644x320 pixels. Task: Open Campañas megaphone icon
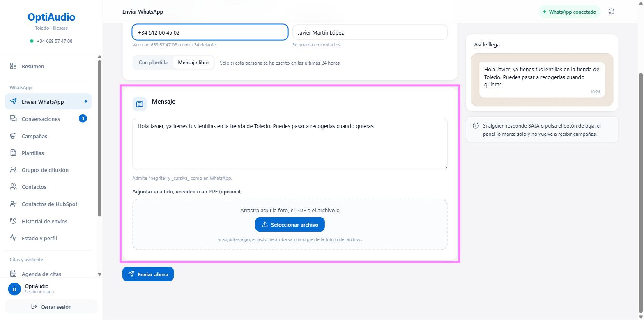(13, 136)
